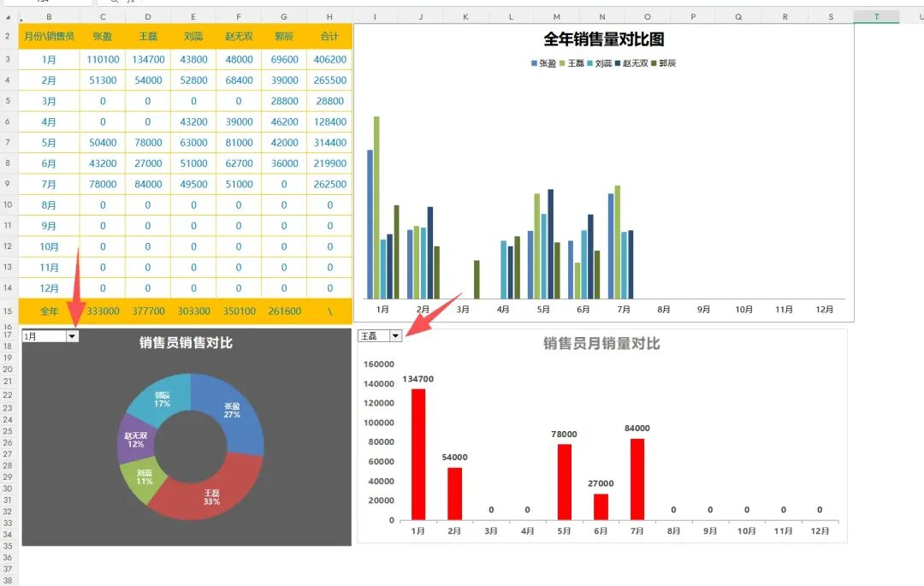Screen dimensions: 924x586
Task: Click the 张盈 legend color marker
Action: click(535, 63)
